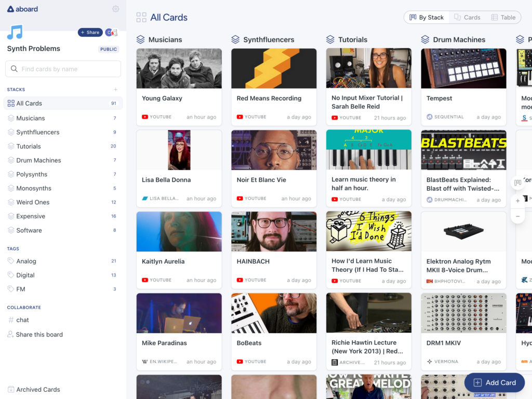Click Analog tag icon in sidebar

coord(11,261)
